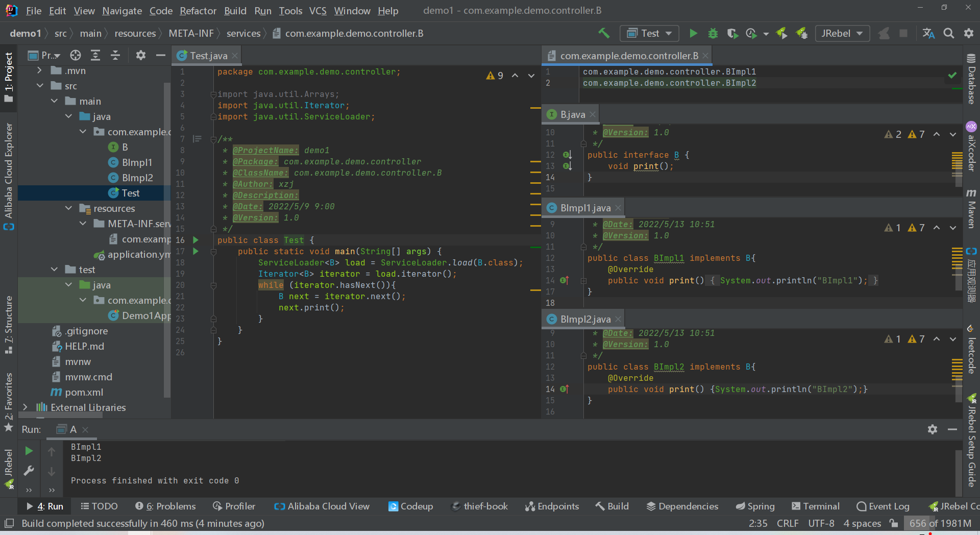Viewport: 980px width, 535px height.
Task: Open the Test run configuration dropdown
Action: click(x=649, y=34)
